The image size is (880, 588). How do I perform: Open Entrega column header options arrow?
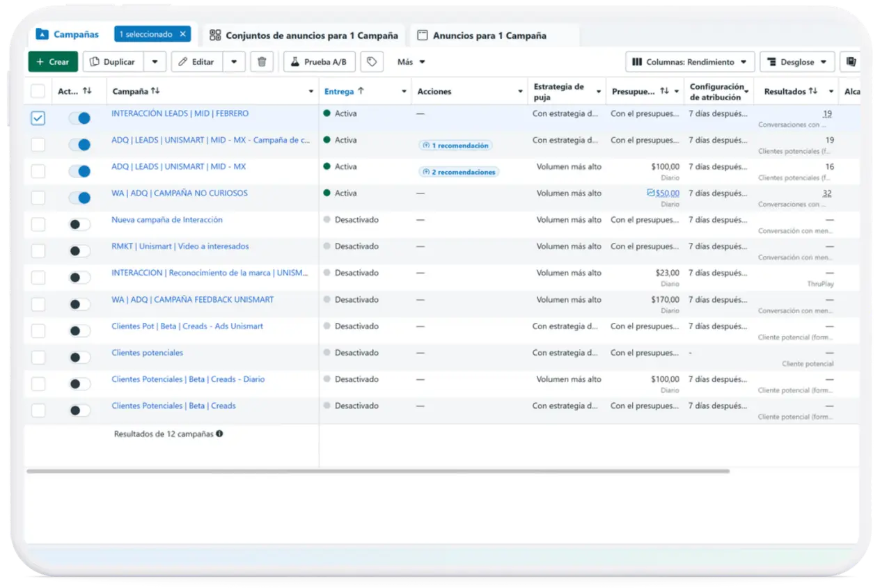404,92
